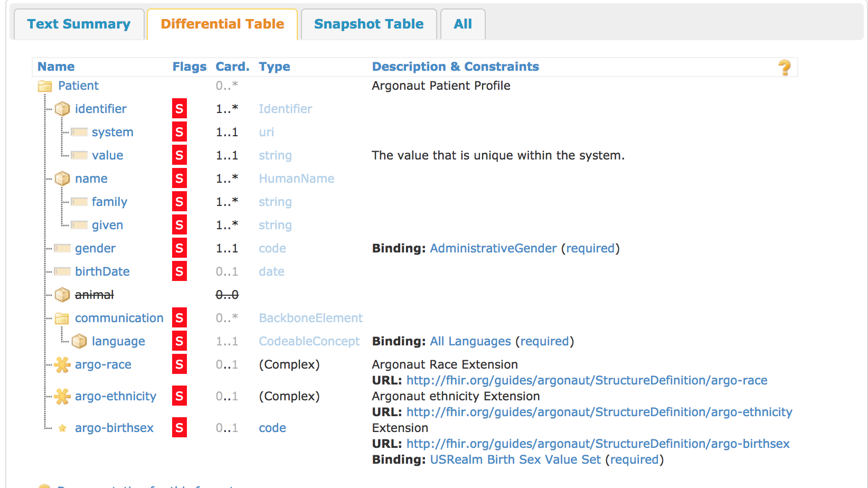The image size is (868, 488).
Task: Click the S flag on argo-birthsex row
Action: tap(180, 428)
